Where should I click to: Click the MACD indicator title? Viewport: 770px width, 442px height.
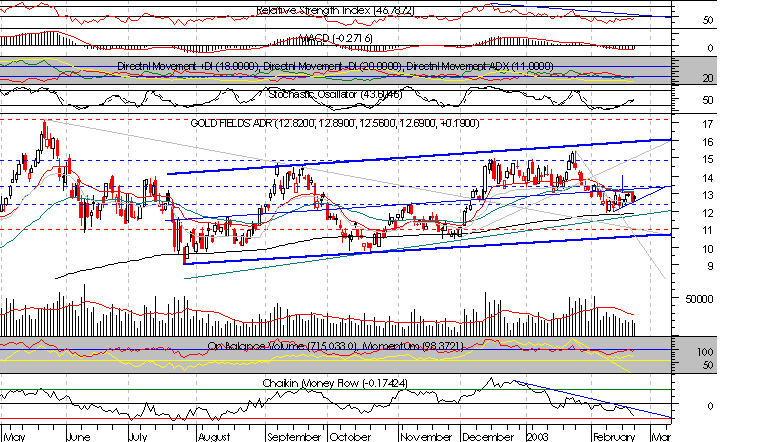pyautogui.click(x=335, y=38)
